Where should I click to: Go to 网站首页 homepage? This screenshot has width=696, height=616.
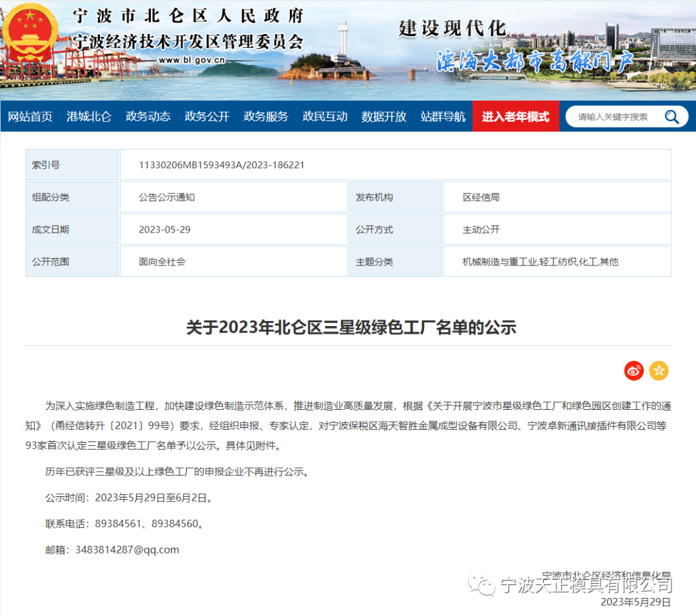[30, 117]
